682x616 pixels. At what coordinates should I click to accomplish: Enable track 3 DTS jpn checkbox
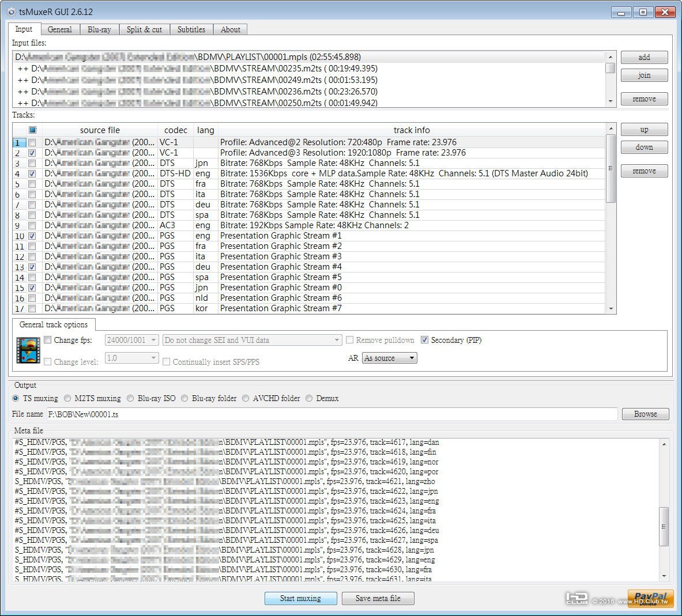(x=32, y=164)
